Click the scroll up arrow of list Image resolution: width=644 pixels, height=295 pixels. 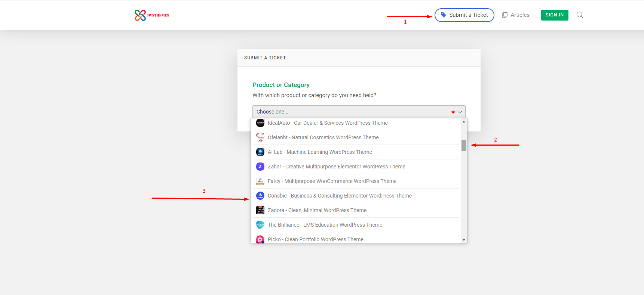(464, 122)
